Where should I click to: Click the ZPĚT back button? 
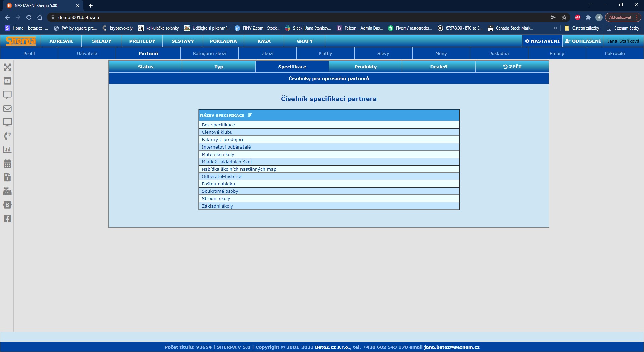click(x=512, y=67)
